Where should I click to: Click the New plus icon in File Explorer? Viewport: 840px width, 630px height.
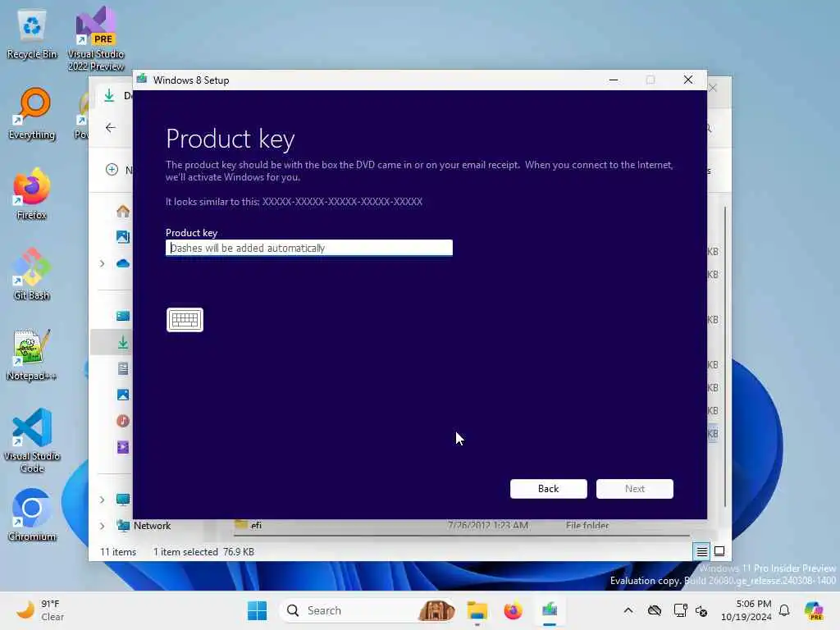pyautogui.click(x=112, y=170)
